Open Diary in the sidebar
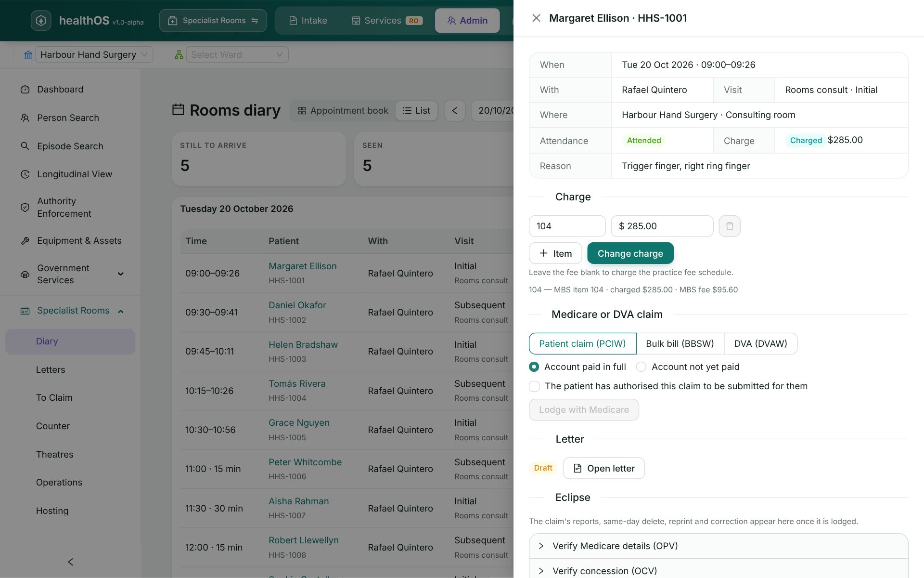Viewport: 924px width, 578px height. click(x=70, y=342)
